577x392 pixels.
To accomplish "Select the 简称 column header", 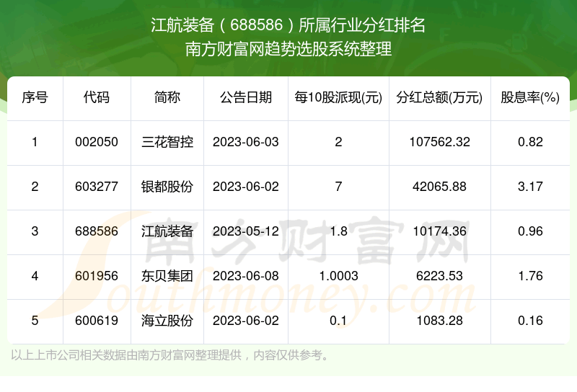I will coord(167,98).
